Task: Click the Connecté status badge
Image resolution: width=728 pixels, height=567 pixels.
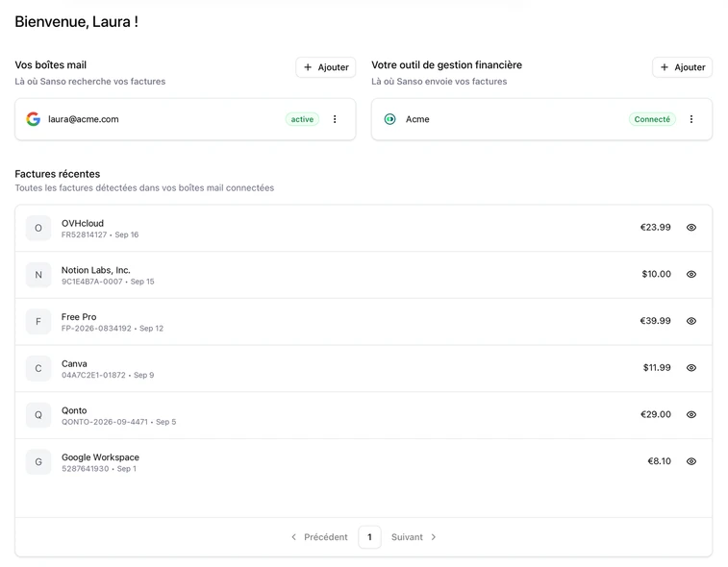Action: 652,119
